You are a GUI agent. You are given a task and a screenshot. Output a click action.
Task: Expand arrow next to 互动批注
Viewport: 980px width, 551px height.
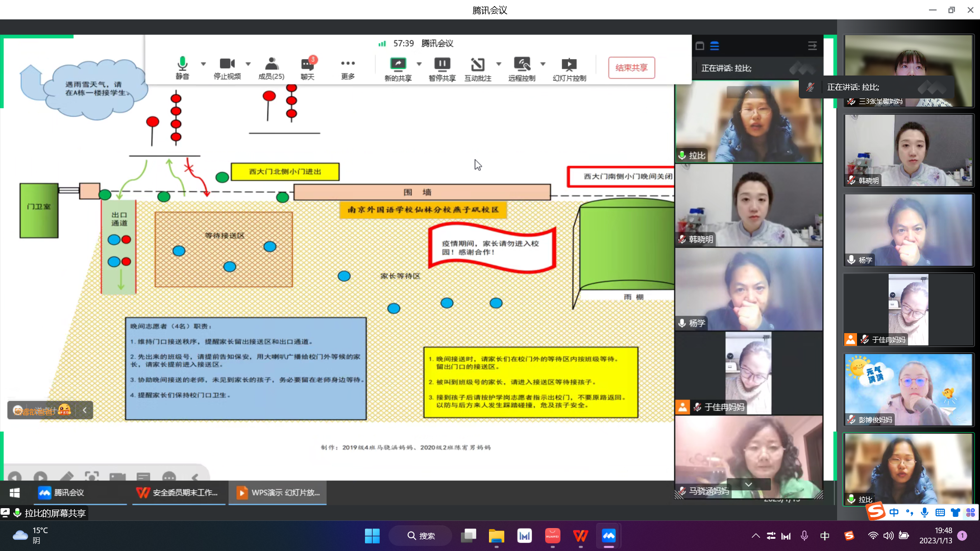pyautogui.click(x=499, y=64)
